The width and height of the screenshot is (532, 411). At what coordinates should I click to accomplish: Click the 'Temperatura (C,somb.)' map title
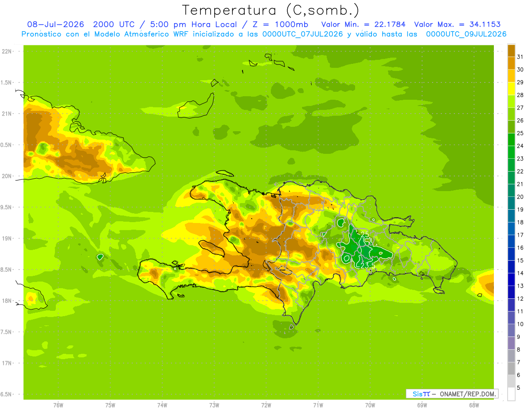click(x=271, y=10)
